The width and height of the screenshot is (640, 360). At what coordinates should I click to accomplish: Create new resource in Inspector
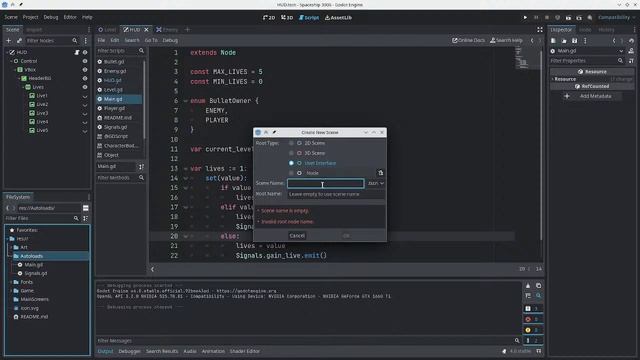(553, 40)
